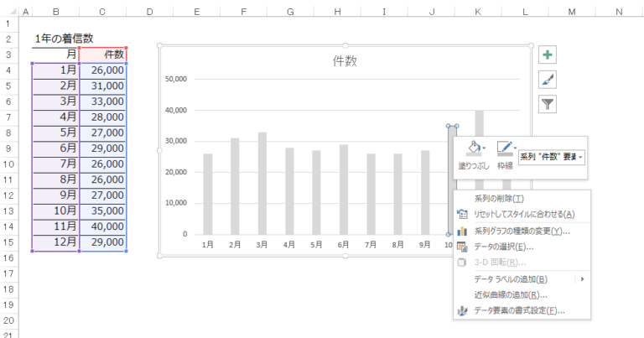Screen dimensions: 644x338
Task: Click the table icon beside データの選択
Action: point(461,247)
